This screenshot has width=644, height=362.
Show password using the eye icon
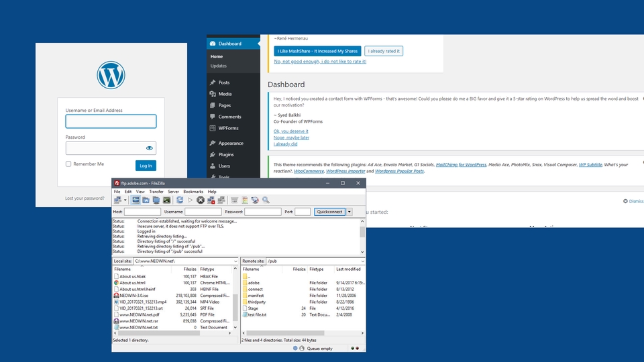(x=150, y=148)
